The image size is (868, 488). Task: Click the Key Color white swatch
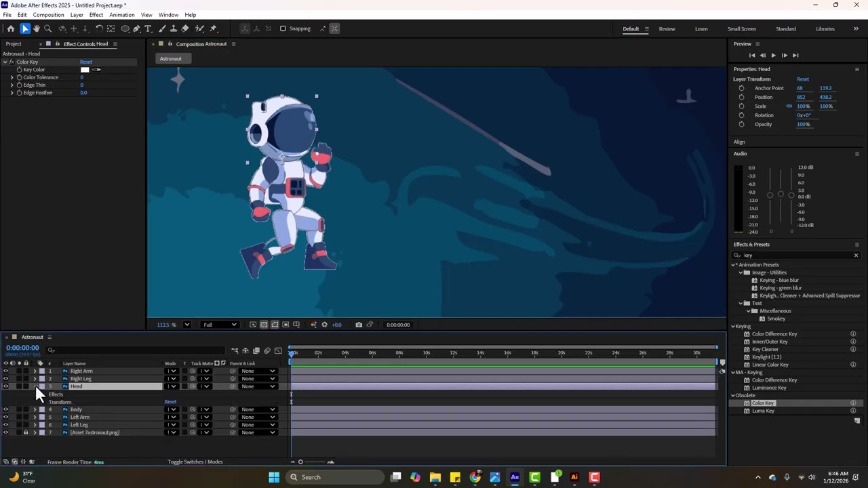85,70
